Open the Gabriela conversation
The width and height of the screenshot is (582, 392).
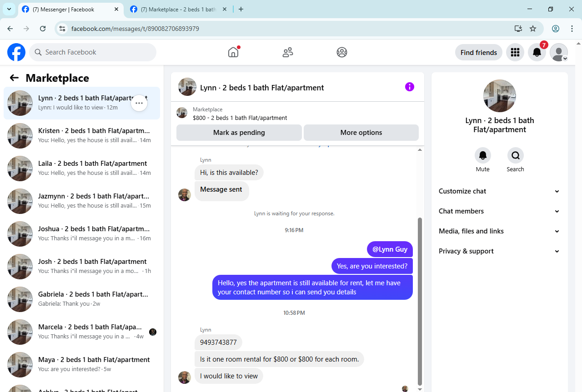[82, 299]
